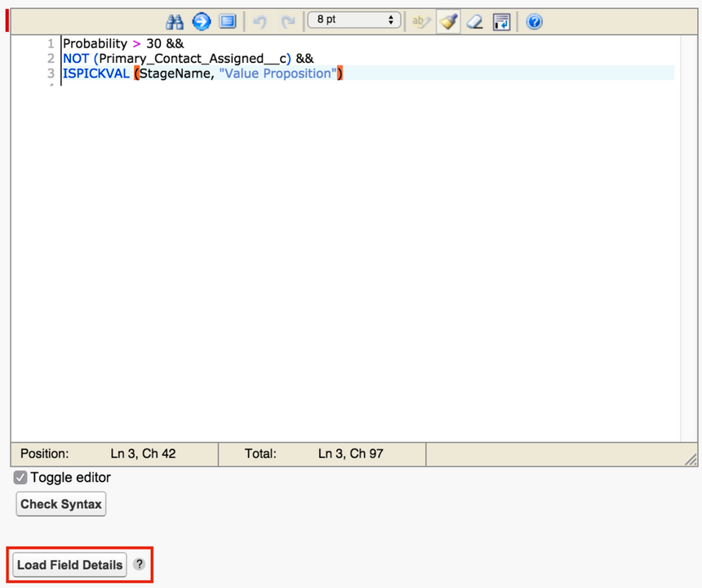Viewport: 702px width, 588px height.
Task: Grab the editor resize handle corner
Action: click(x=691, y=460)
